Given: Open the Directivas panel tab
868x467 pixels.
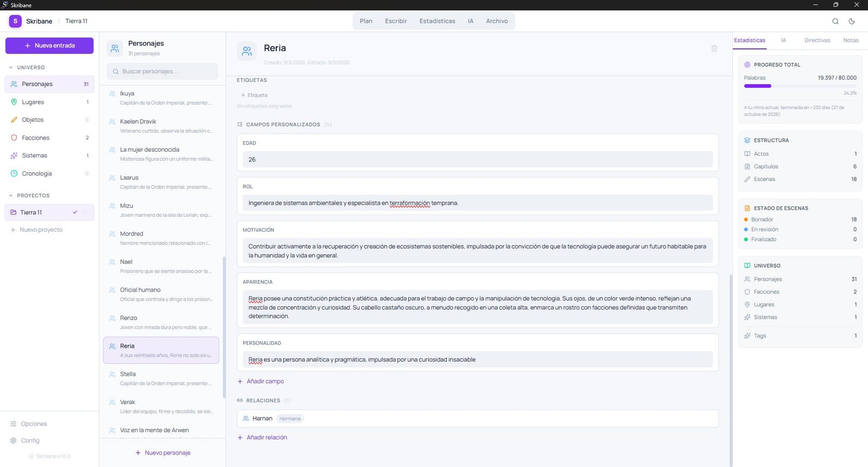Looking at the screenshot, I should (x=817, y=40).
